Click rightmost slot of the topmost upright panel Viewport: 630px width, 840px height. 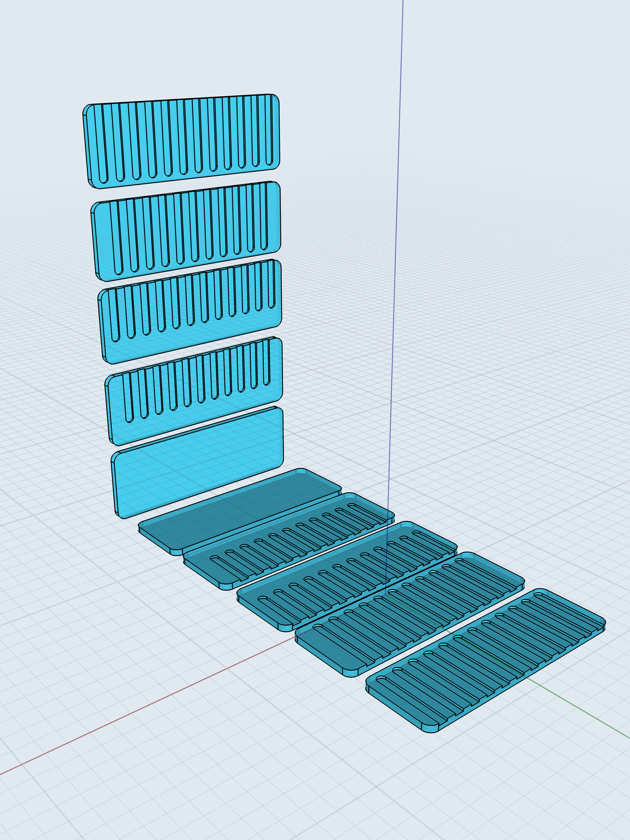coord(269,129)
